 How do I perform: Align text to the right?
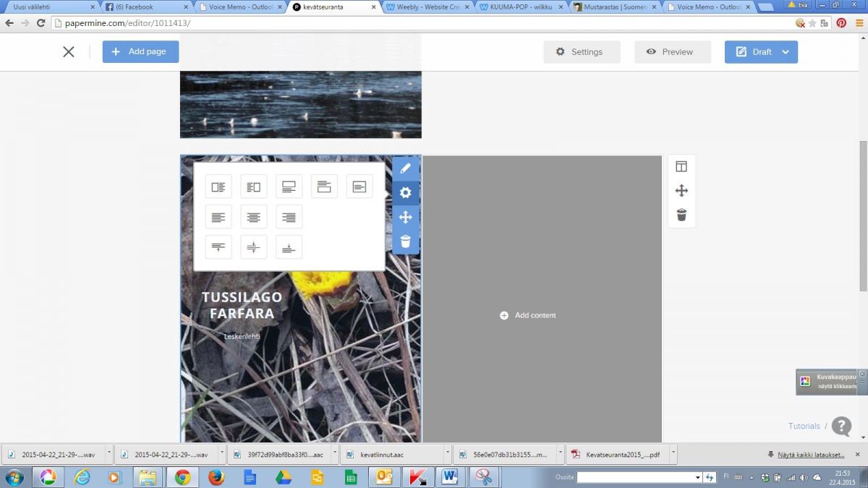click(x=289, y=217)
